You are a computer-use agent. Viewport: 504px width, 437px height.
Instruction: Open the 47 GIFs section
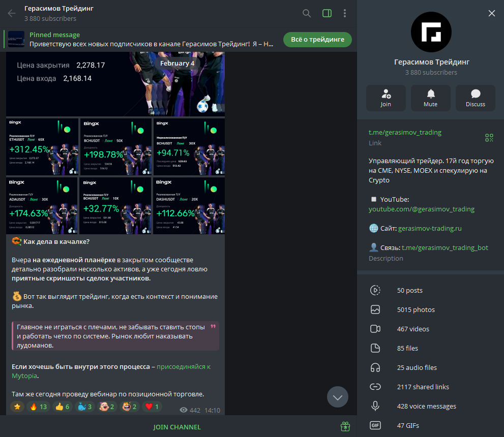pyautogui.click(x=430, y=425)
